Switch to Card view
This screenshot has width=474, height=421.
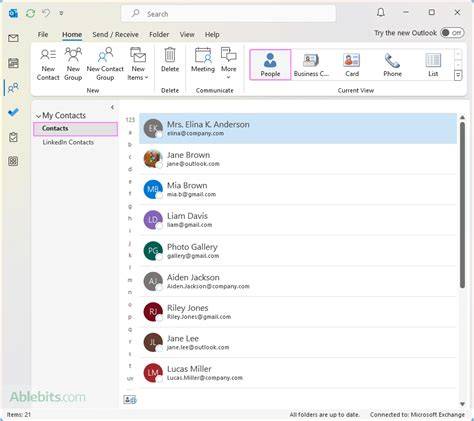point(352,65)
